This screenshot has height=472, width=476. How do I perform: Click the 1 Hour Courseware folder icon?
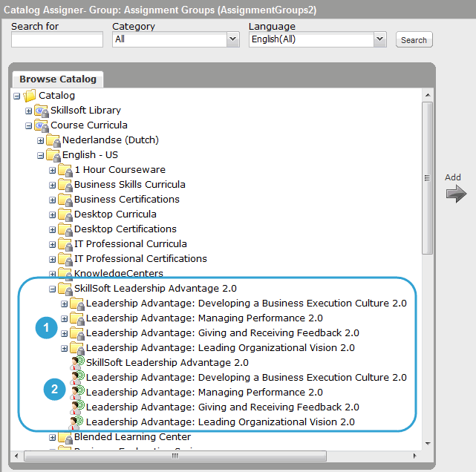(65, 170)
